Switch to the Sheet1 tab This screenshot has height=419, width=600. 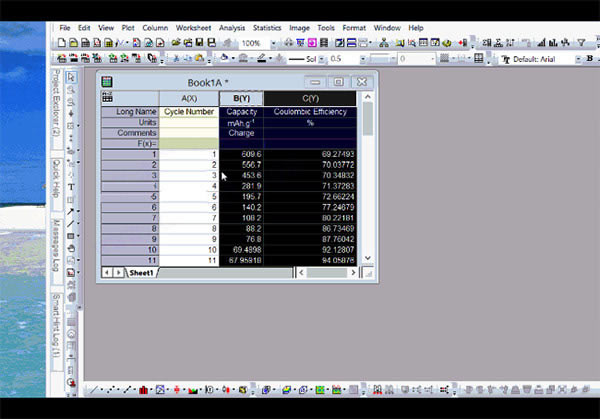pyautogui.click(x=141, y=272)
